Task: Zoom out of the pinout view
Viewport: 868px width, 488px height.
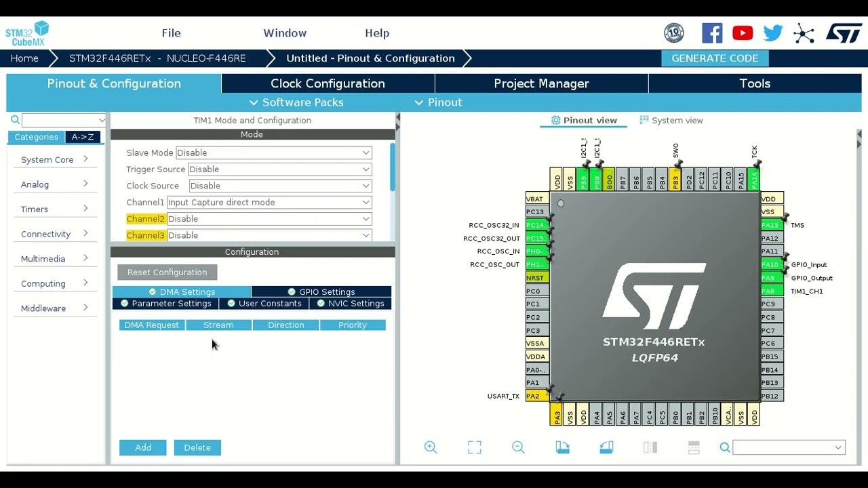Action: pyautogui.click(x=518, y=447)
